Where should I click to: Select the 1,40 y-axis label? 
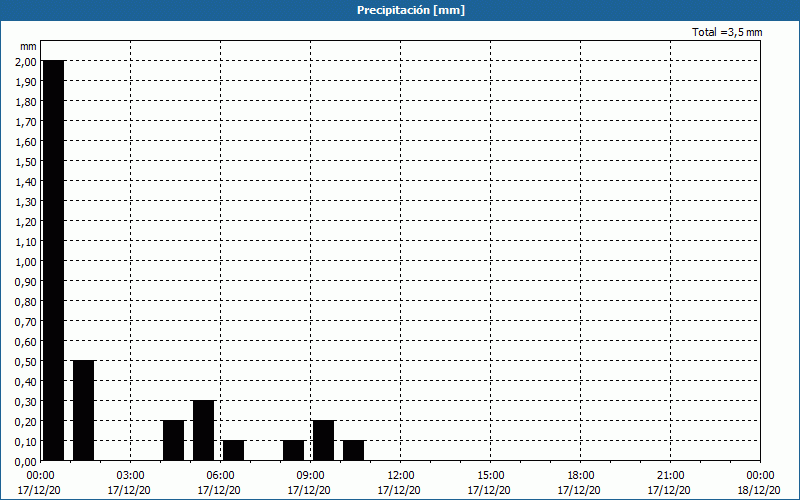point(26,182)
